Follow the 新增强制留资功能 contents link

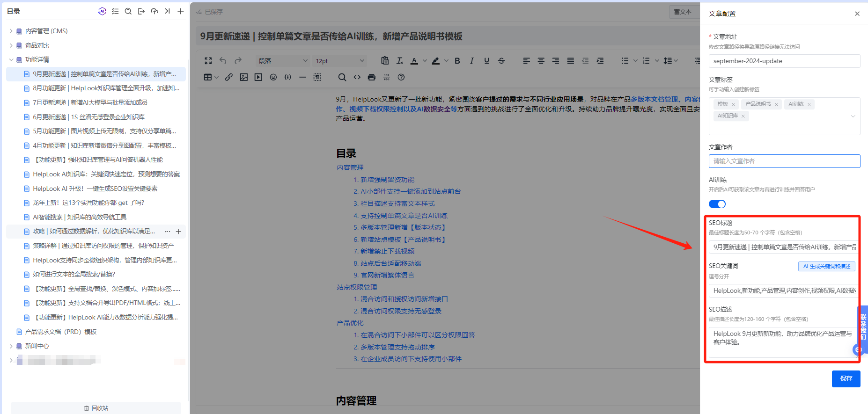point(387,180)
